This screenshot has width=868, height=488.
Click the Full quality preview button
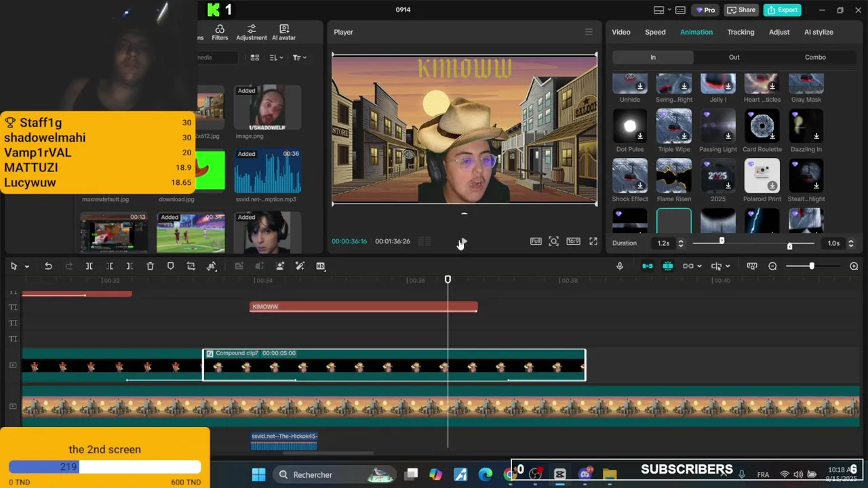(536, 241)
